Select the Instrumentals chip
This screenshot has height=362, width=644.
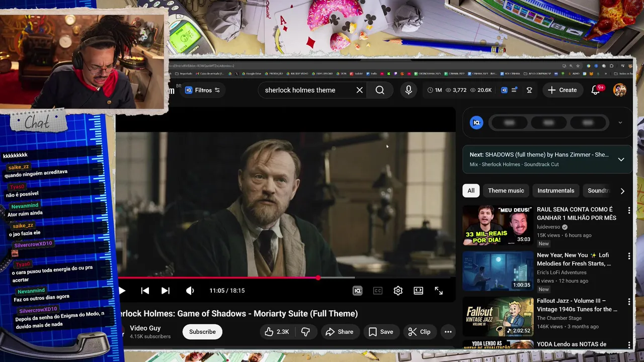(555, 191)
